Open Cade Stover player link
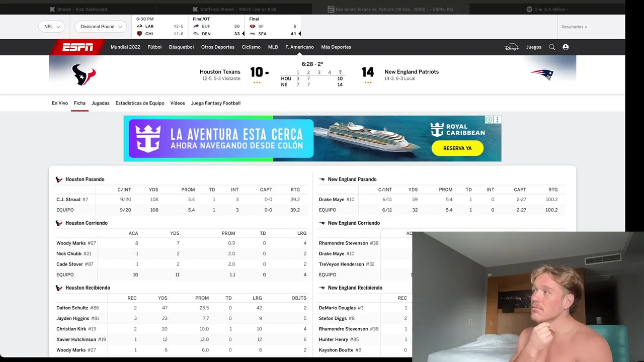Screen dimensions: 644x362 69,264
